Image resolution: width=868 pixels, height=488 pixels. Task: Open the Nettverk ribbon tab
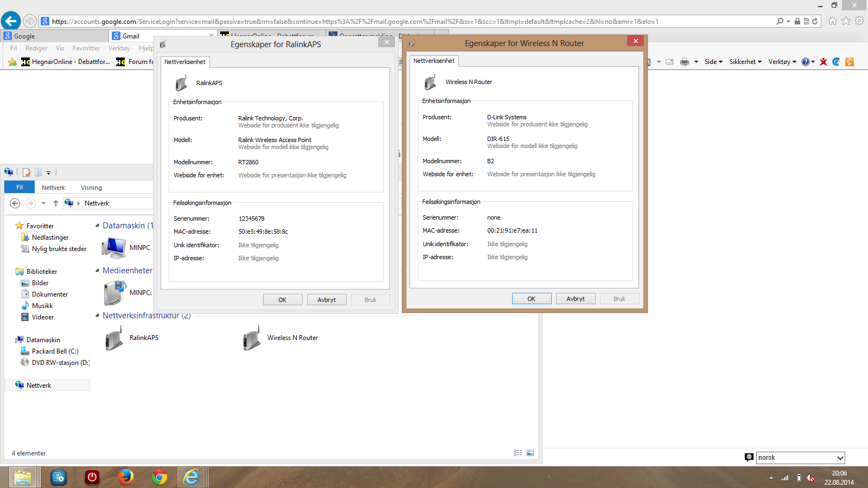tap(53, 188)
